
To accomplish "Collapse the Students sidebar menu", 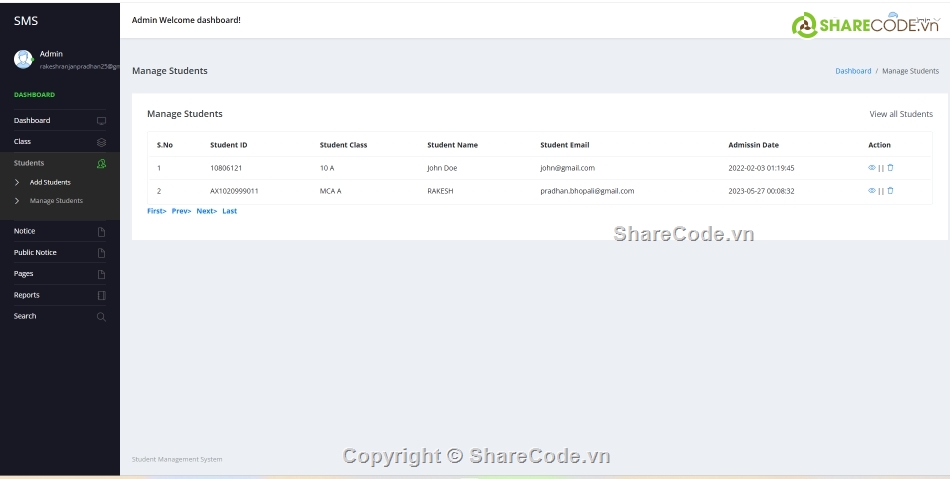I will [x=30, y=163].
